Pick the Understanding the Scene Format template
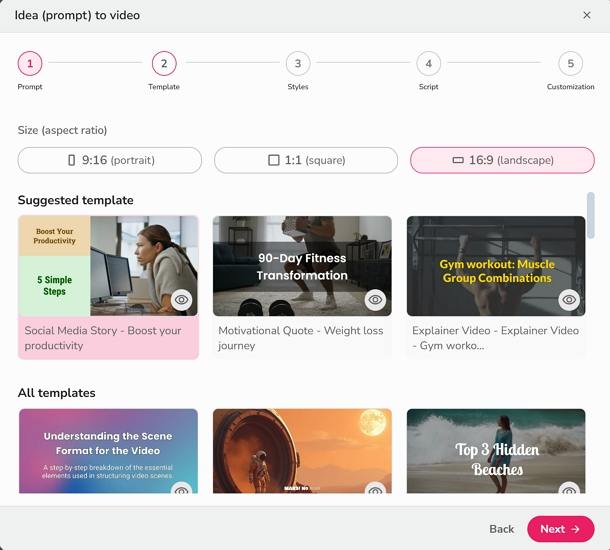 [109, 451]
